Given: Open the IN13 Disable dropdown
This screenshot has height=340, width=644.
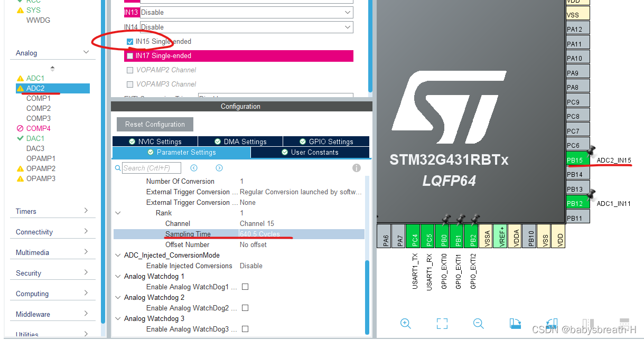Looking at the screenshot, I should [246, 12].
